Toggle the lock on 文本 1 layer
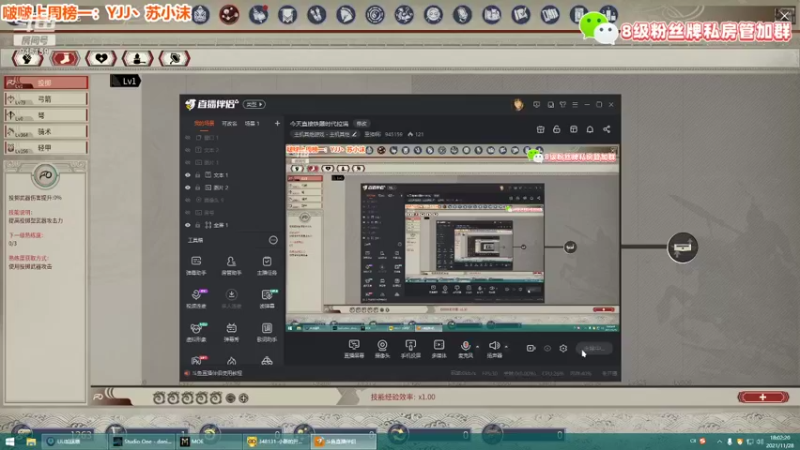 198,175
